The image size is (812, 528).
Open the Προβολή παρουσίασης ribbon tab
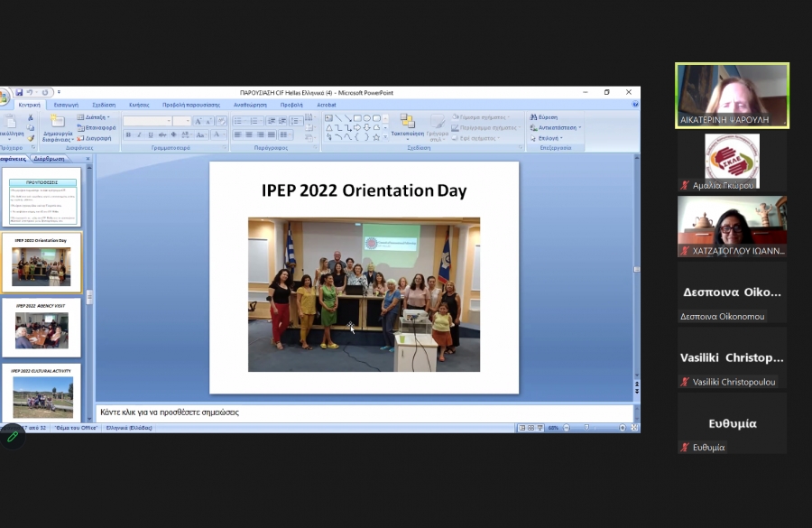click(191, 105)
